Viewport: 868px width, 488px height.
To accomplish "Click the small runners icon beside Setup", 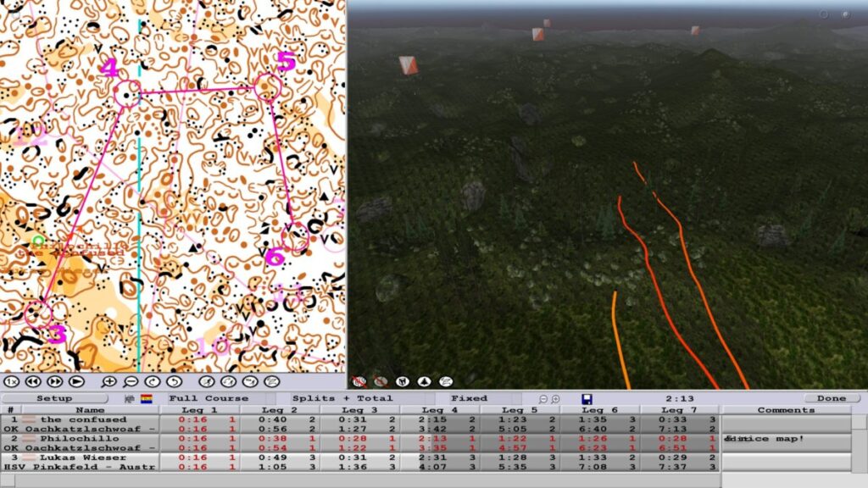I will 130,398.
